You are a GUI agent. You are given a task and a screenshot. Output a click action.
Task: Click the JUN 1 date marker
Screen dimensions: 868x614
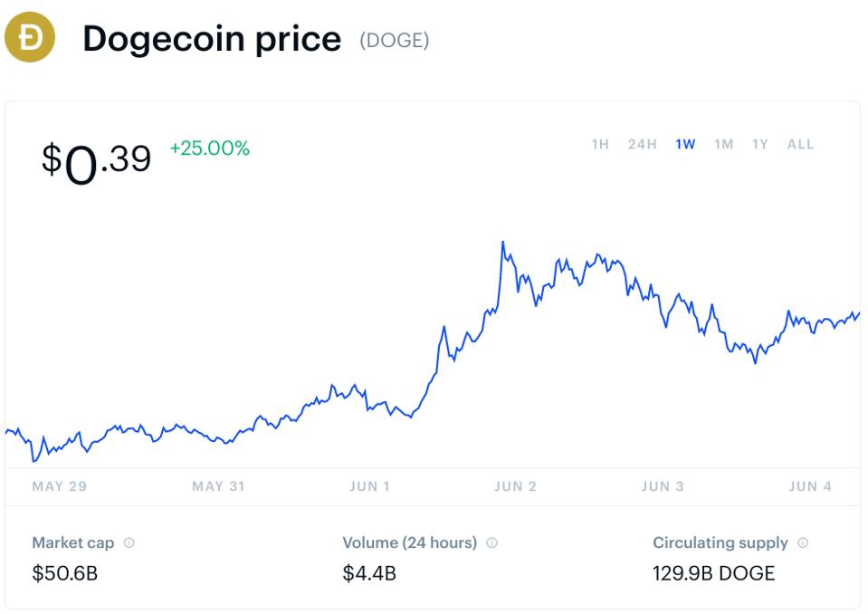pos(369,487)
